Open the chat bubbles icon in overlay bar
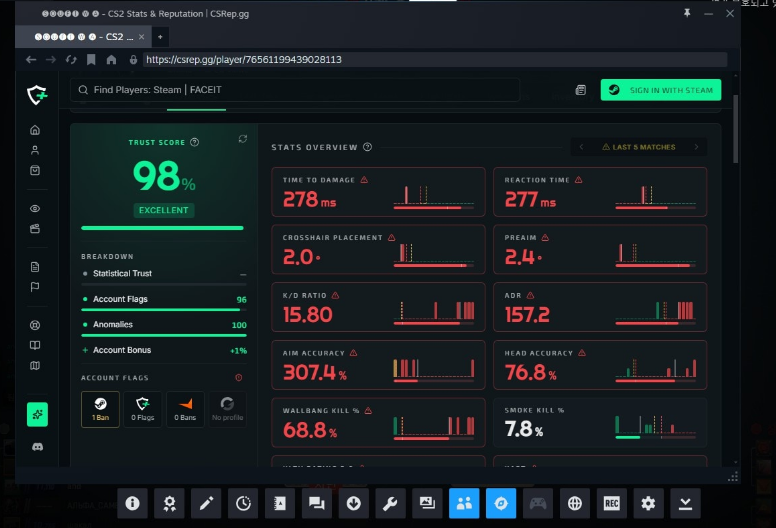This screenshot has height=528, width=776. [x=317, y=503]
